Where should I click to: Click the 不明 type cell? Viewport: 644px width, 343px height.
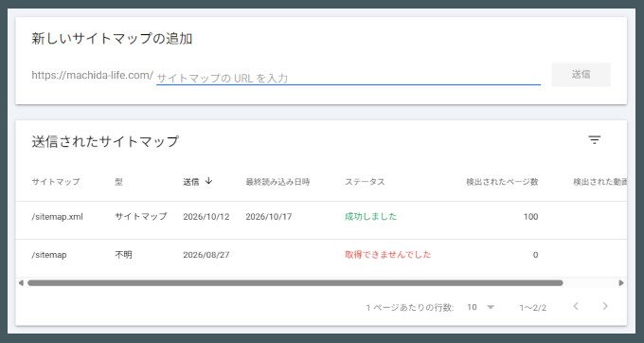pyautogui.click(x=123, y=255)
